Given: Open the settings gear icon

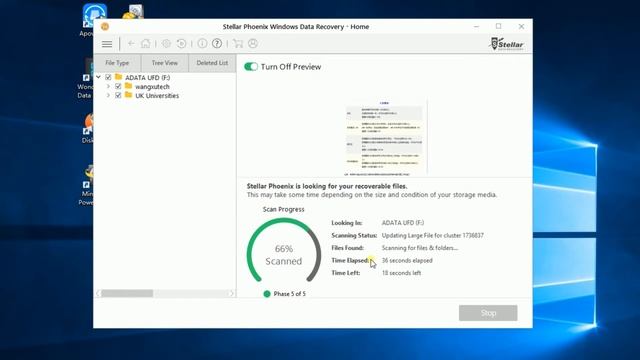Looking at the screenshot, I should pos(166,43).
